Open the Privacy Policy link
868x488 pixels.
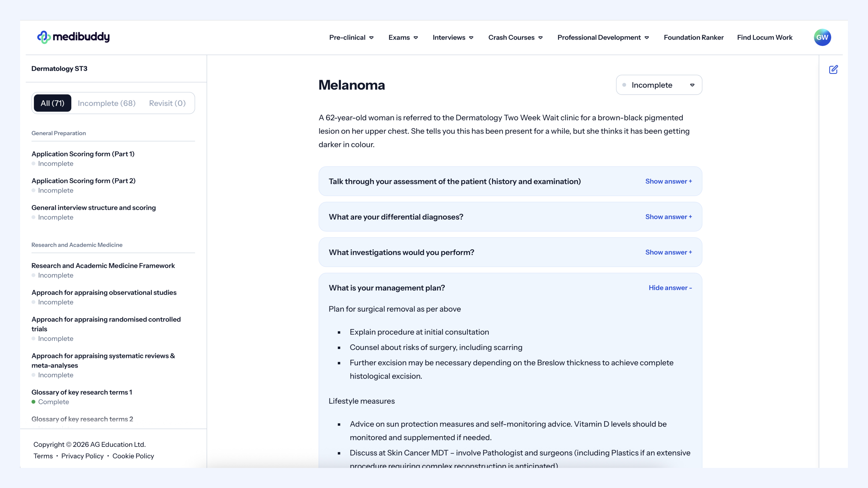tap(82, 456)
